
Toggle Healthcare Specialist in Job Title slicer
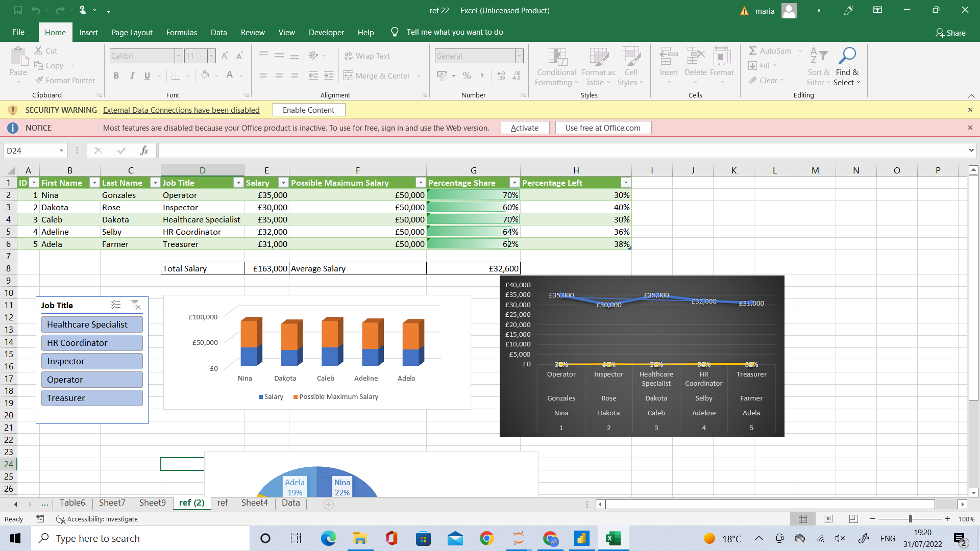91,324
